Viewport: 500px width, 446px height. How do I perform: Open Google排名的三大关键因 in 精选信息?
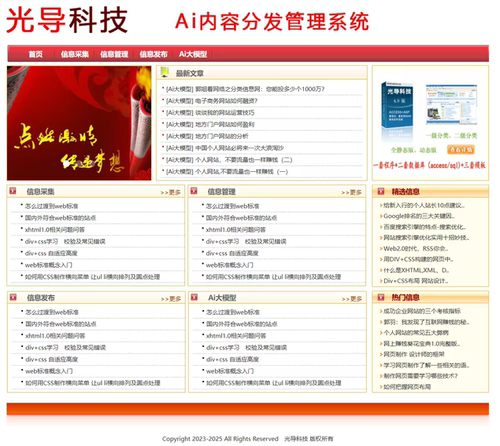click(419, 216)
